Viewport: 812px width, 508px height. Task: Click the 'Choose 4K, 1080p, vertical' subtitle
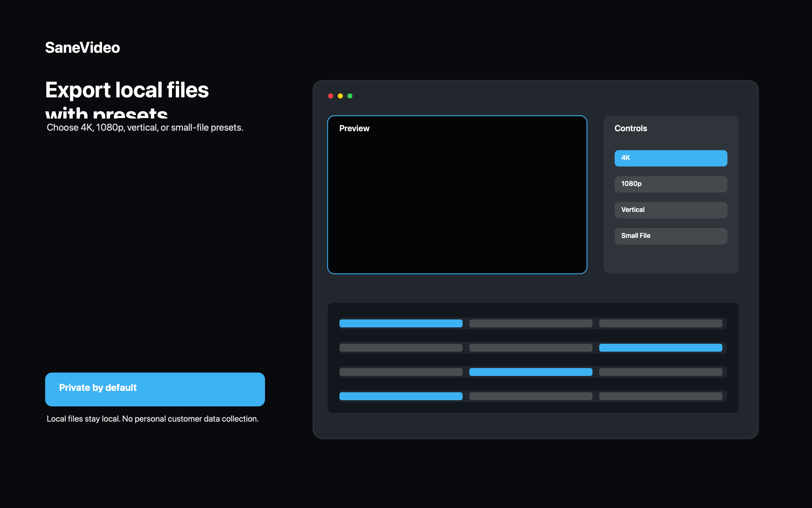tap(145, 128)
